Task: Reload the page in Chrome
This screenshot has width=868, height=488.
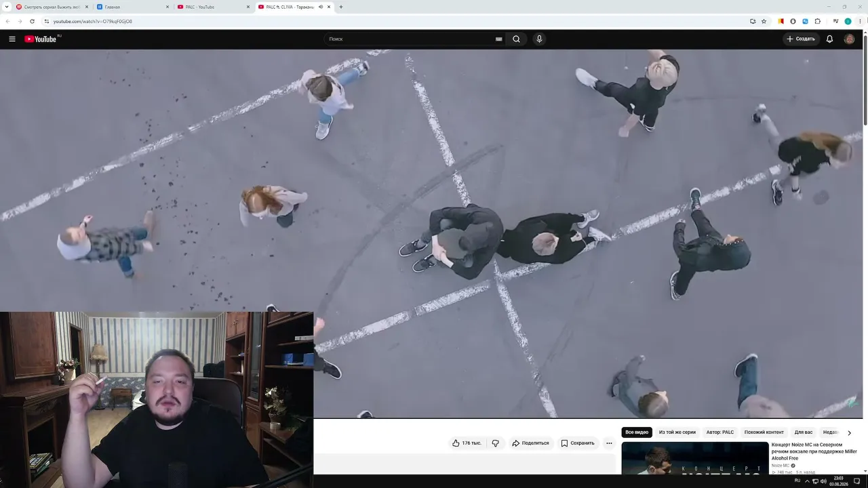Action: [x=32, y=22]
